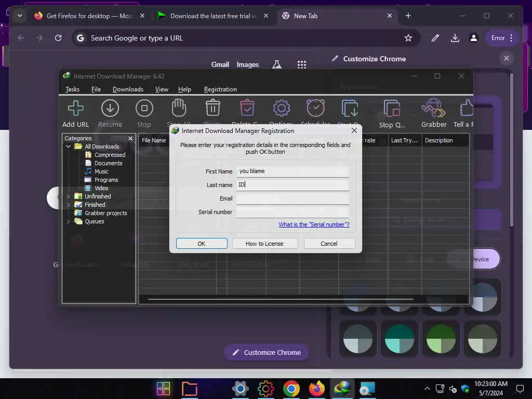Open Chrome downloads icon in toolbar
Screen dimensions: 532x399
pos(455,38)
